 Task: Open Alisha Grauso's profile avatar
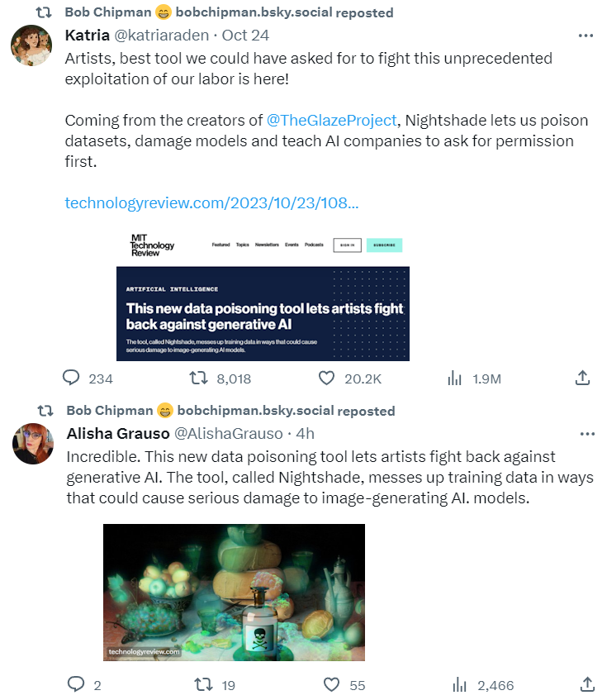(x=33, y=443)
